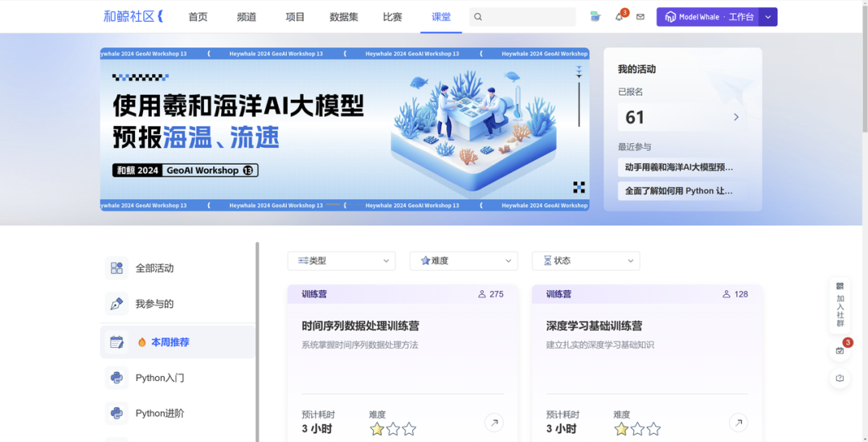This screenshot has height=442, width=868.
Task: Click the banner carousel indicator bar
Action: [334, 205]
